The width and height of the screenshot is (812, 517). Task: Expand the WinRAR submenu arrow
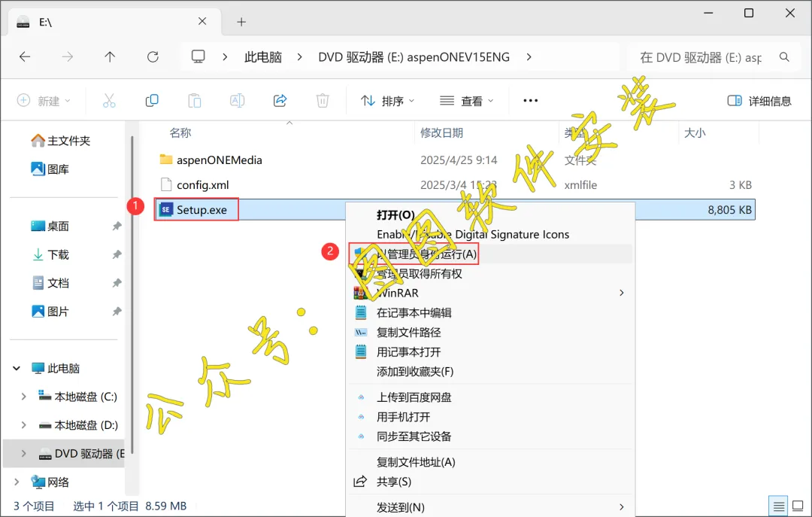622,293
